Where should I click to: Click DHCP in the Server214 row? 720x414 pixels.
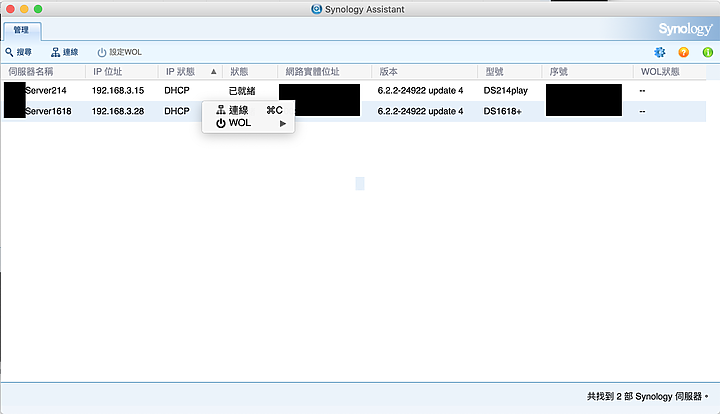pyautogui.click(x=177, y=90)
